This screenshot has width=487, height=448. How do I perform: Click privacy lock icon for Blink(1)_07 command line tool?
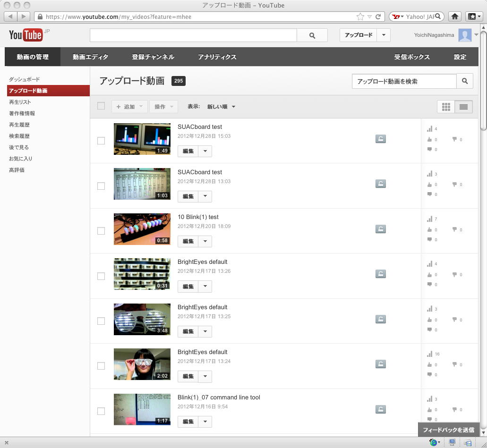[x=380, y=409]
